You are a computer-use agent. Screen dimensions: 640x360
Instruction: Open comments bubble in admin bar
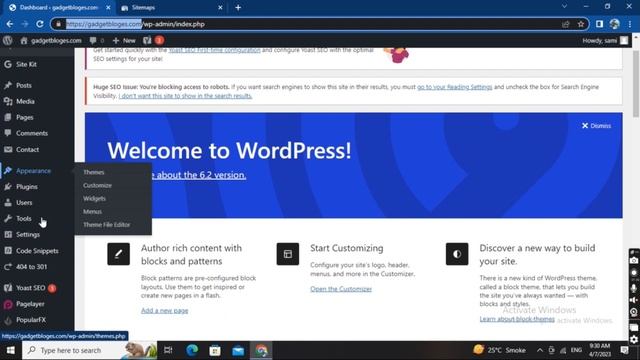coord(97,40)
